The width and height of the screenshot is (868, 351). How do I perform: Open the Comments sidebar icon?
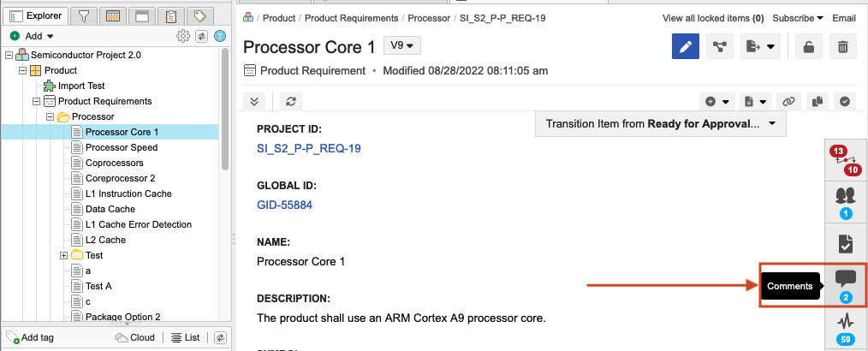(845, 285)
